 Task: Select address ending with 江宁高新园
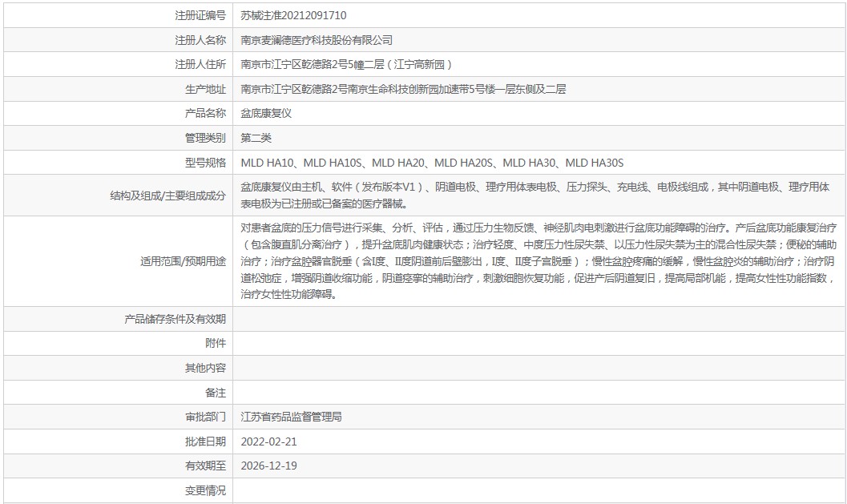point(347,64)
